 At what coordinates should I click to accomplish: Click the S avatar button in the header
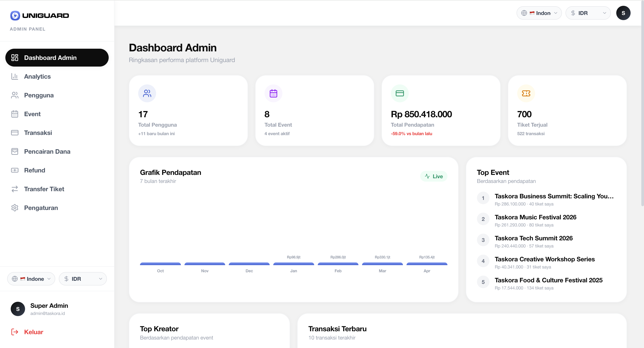623,13
